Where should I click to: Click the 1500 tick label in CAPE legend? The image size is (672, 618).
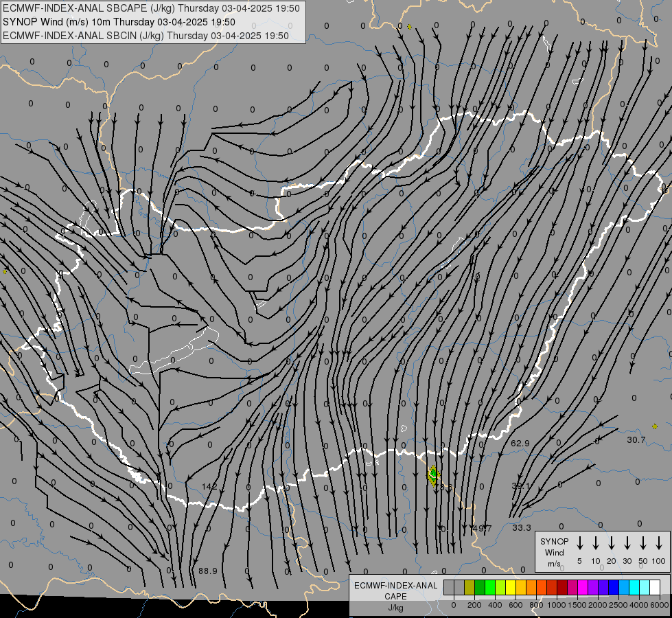click(577, 605)
